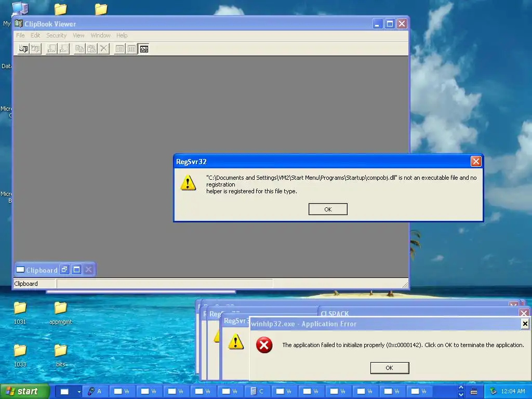Click the Connect toolbar icon in ClipBook Viewer
This screenshot has width=532, height=399.
pyautogui.click(x=23, y=49)
